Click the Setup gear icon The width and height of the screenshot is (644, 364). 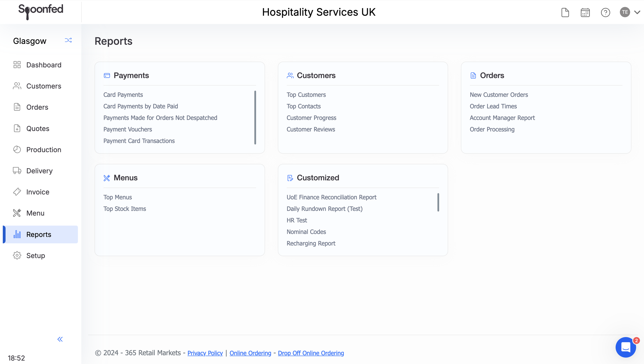[x=17, y=256]
